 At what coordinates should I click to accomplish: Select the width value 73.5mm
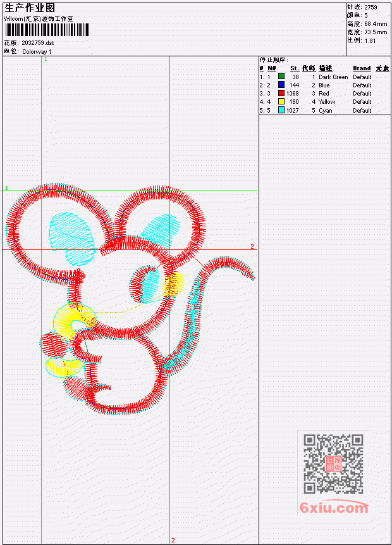pos(376,32)
